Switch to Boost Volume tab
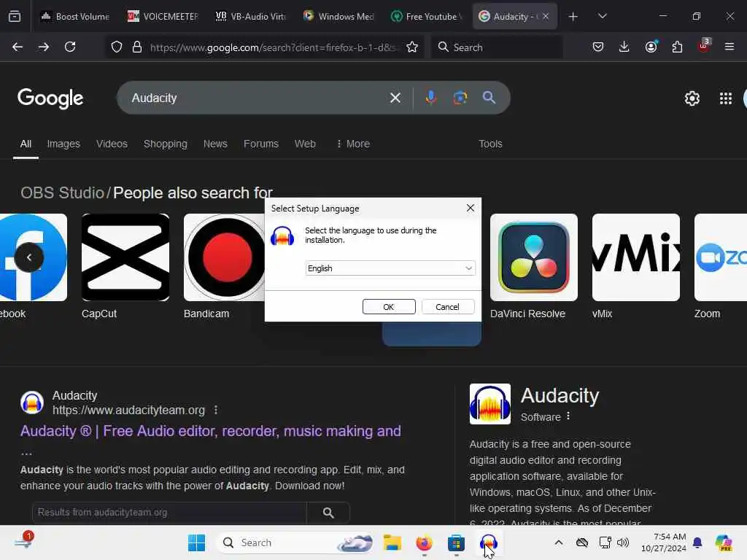This screenshot has width=747, height=560. pos(75,16)
